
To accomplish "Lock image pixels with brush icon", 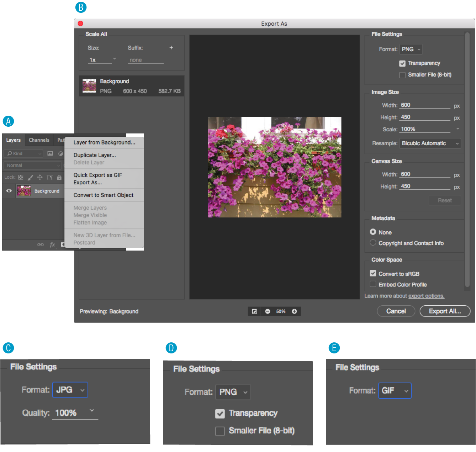I will pyautogui.click(x=30, y=177).
